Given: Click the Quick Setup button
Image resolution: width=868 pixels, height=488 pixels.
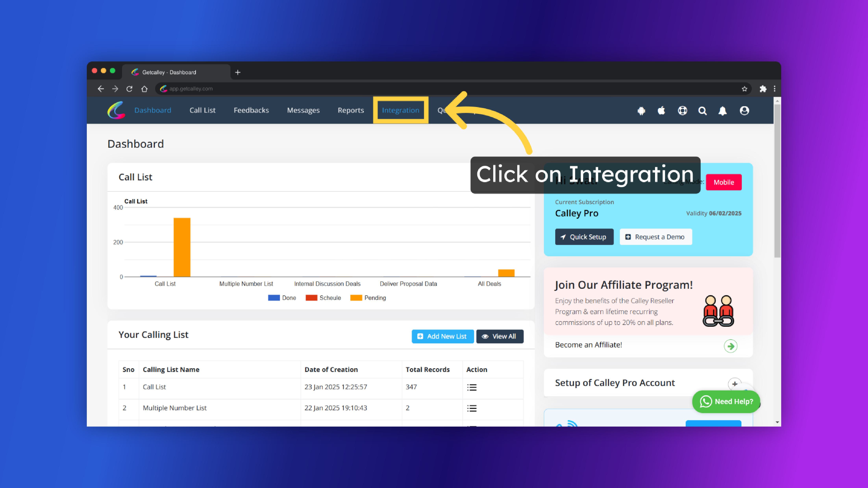Looking at the screenshot, I should [x=584, y=237].
